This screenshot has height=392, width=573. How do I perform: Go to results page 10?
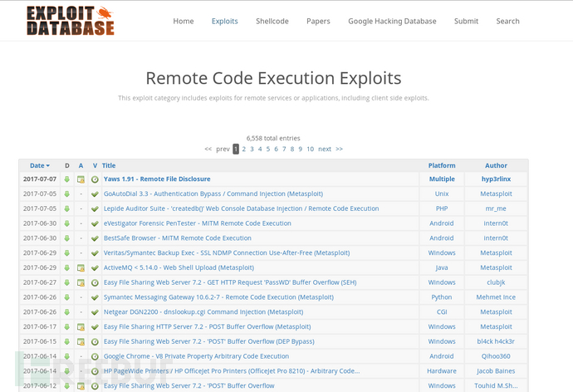pyautogui.click(x=311, y=149)
